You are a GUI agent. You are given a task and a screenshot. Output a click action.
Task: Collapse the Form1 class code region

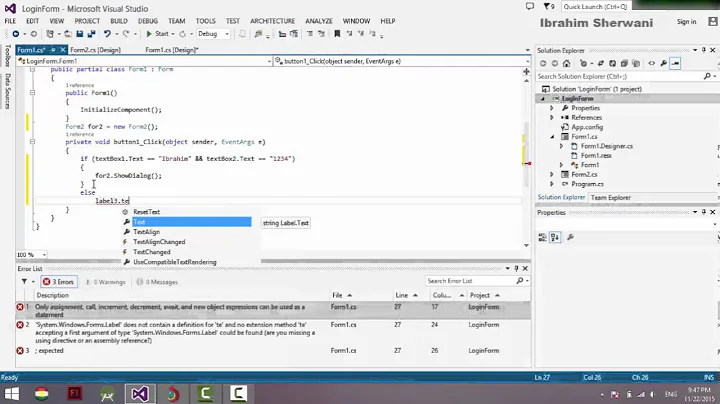(x=32, y=69)
